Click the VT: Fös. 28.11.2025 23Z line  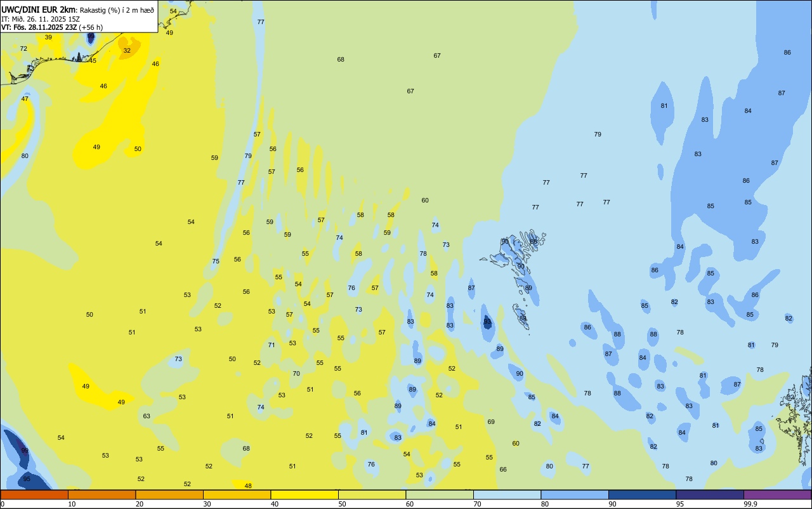pyautogui.click(x=52, y=27)
